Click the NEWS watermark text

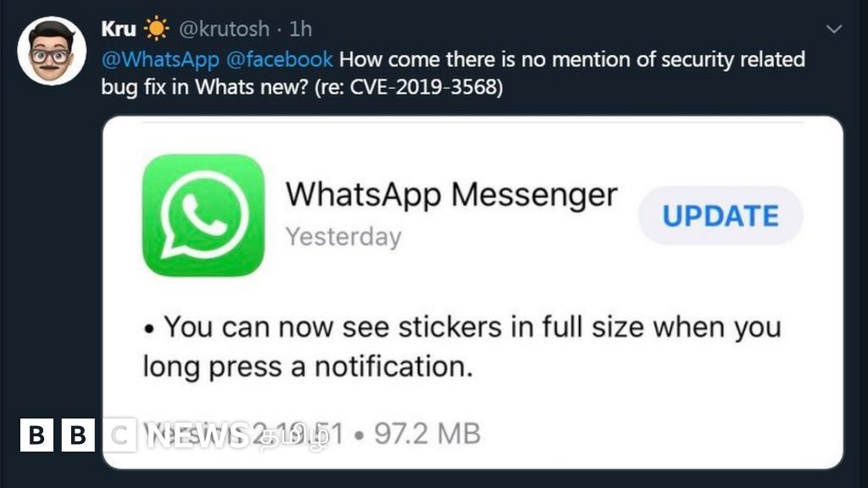pos(198,435)
